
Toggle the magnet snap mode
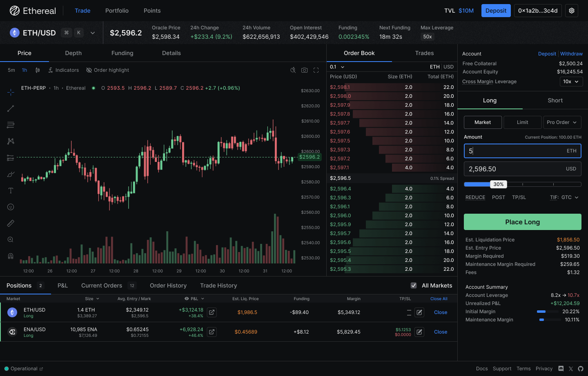coord(11,256)
